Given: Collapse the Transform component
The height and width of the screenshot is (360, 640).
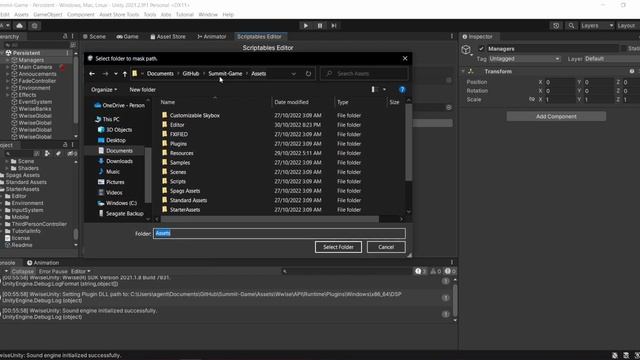Looking at the screenshot, I should coord(463,71).
